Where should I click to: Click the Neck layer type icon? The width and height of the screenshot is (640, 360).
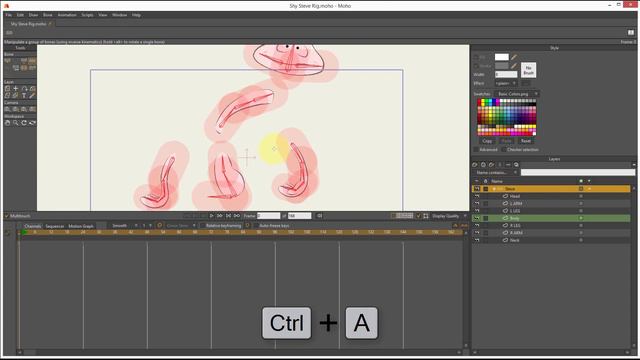(505, 240)
